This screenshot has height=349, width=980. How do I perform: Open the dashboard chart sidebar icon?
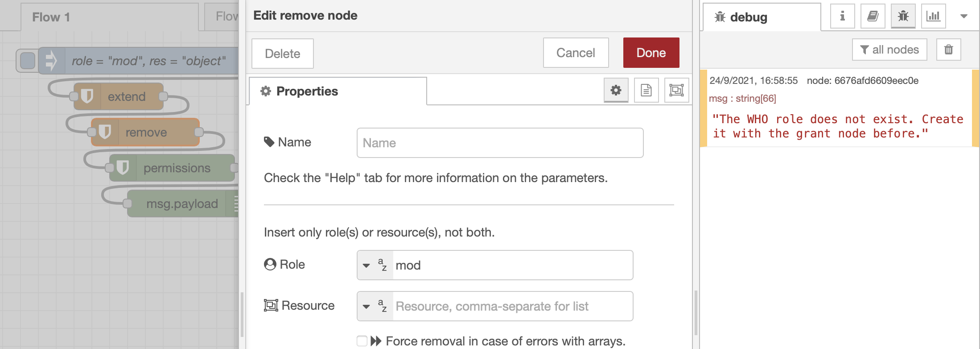point(933,16)
